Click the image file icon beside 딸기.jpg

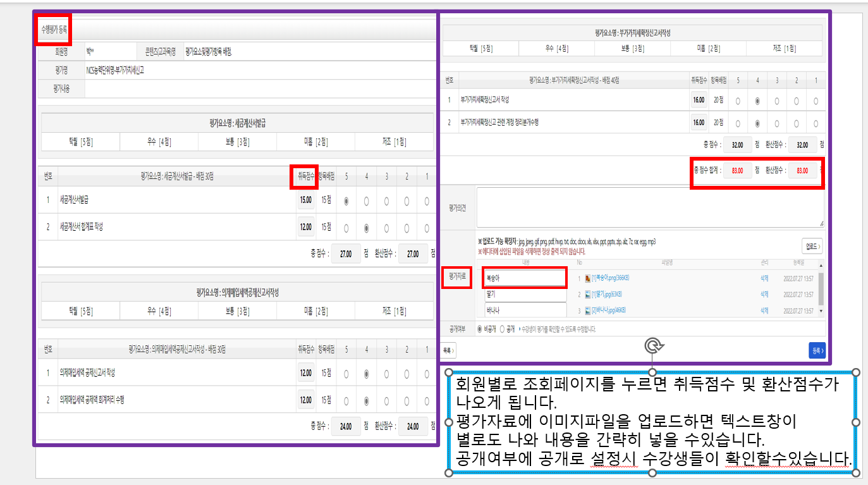click(x=587, y=295)
